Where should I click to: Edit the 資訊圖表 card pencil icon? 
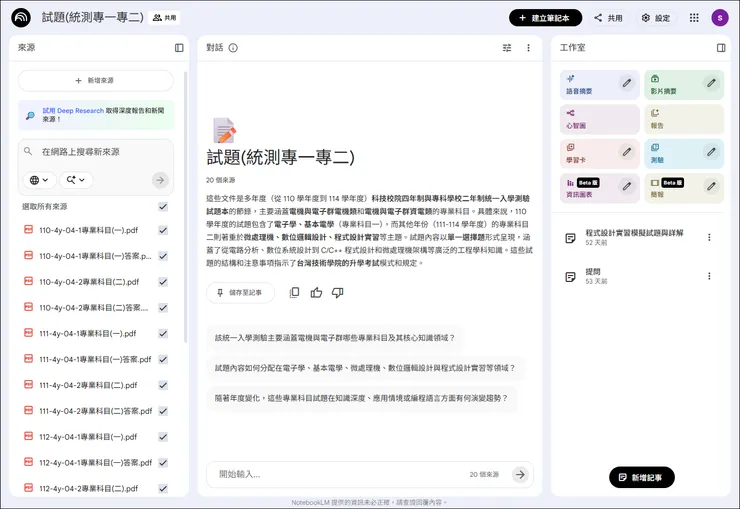coord(627,186)
